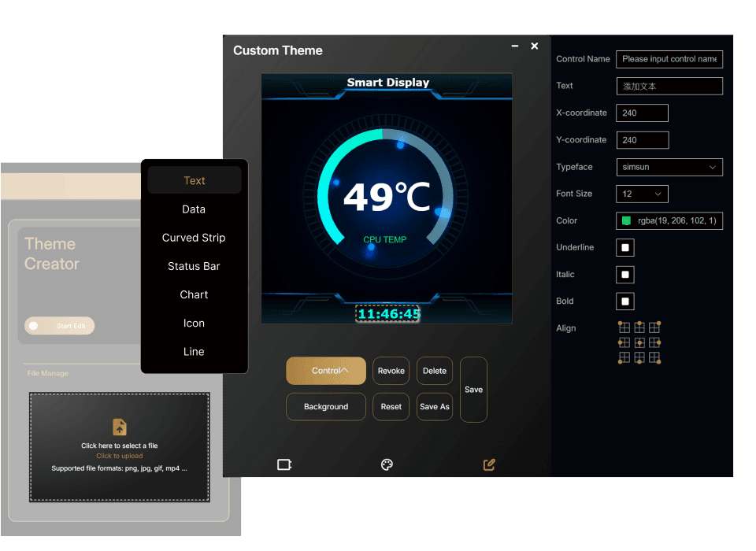Choose Status Bar in the control menu
Screen dimensions: 756x551
tap(194, 266)
